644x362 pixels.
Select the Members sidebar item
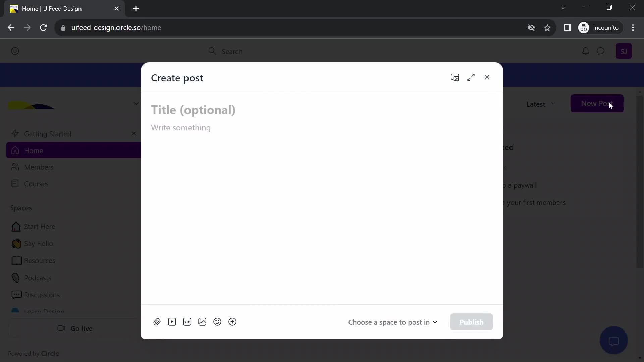tap(39, 167)
